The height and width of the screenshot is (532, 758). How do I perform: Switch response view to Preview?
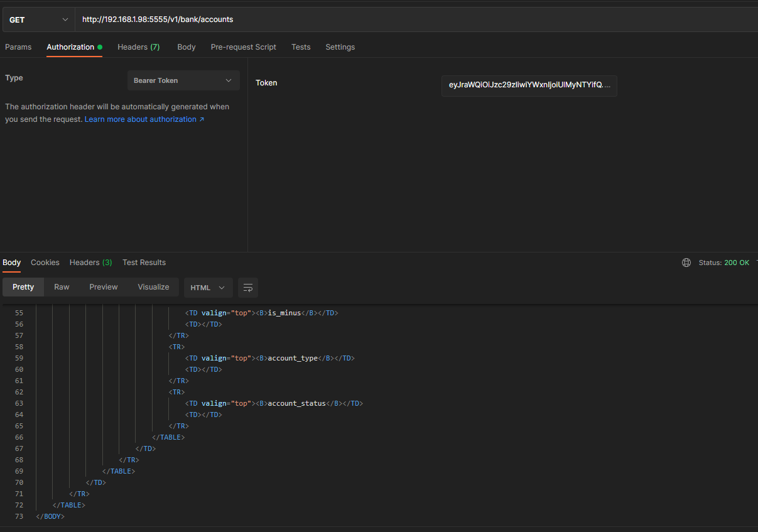point(104,287)
